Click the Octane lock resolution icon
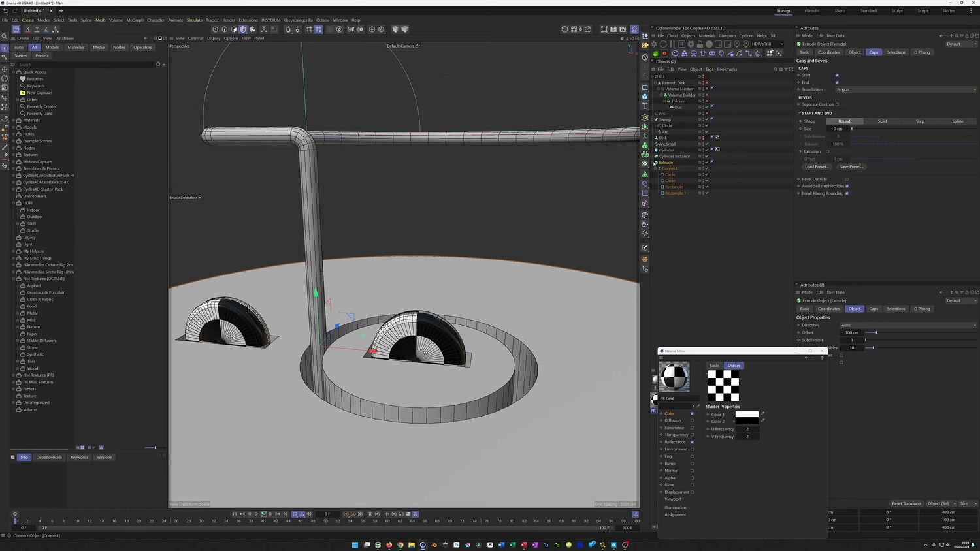 tap(700, 44)
